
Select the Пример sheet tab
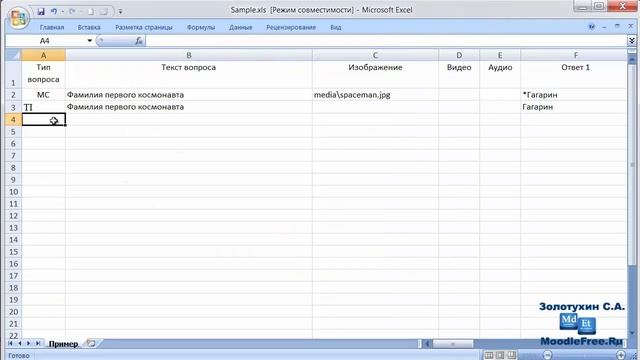[63, 344]
